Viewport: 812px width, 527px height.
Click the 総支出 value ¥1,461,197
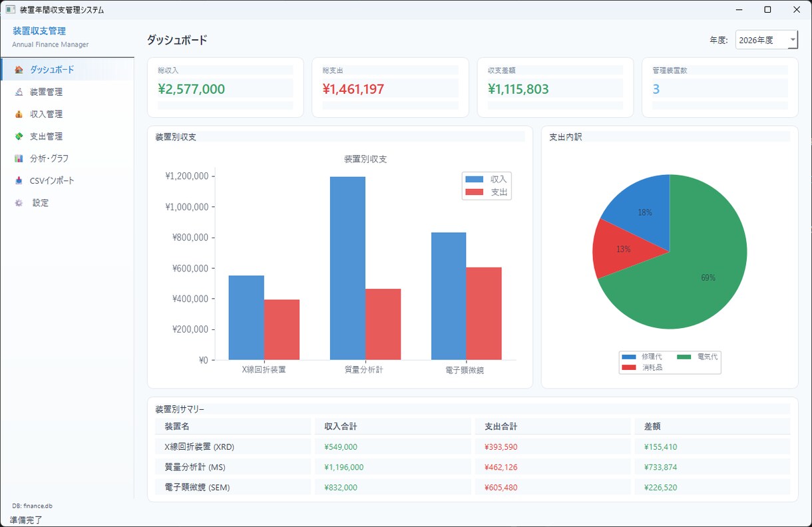pos(353,88)
